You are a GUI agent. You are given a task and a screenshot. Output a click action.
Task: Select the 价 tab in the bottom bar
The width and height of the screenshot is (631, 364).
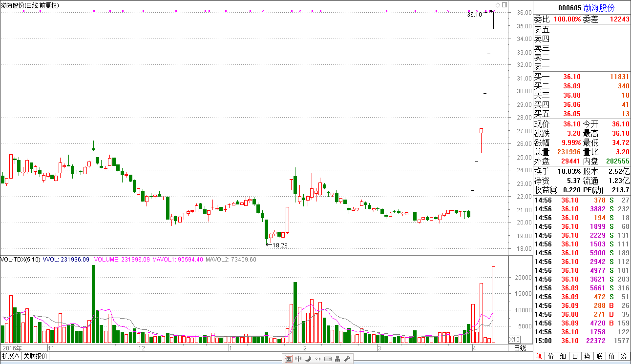pyautogui.click(x=551, y=356)
